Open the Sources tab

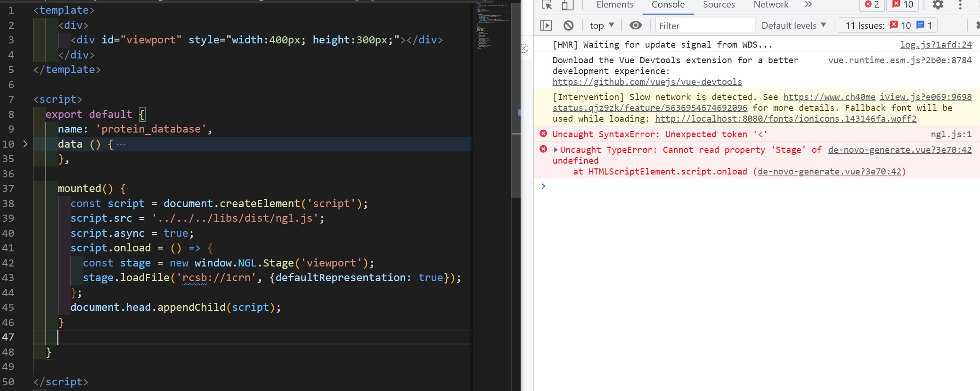coord(719,5)
